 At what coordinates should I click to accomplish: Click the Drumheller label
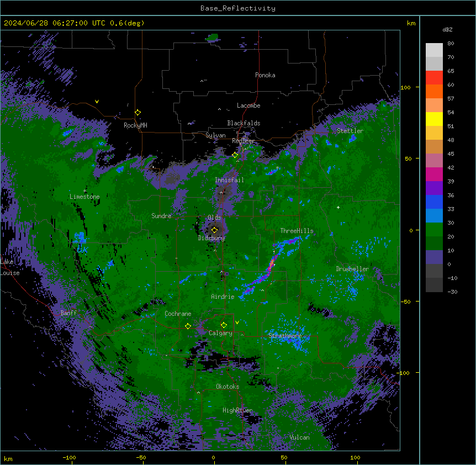[x=352, y=269]
